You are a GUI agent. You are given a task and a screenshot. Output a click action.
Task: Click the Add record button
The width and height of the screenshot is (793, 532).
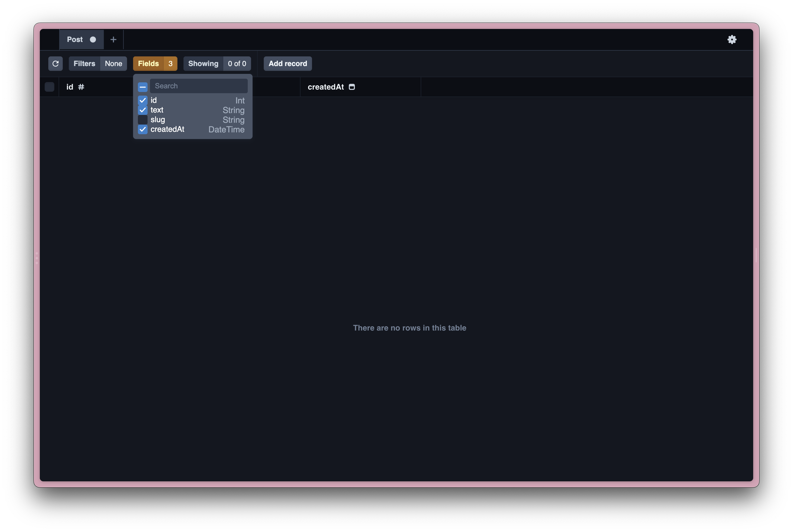click(x=288, y=63)
